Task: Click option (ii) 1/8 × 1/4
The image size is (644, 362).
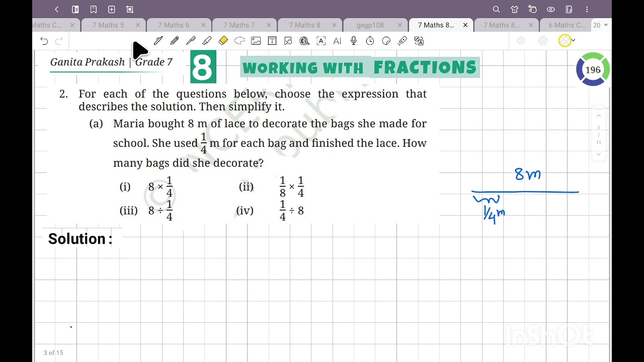Action: pyautogui.click(x=272, y=187)
